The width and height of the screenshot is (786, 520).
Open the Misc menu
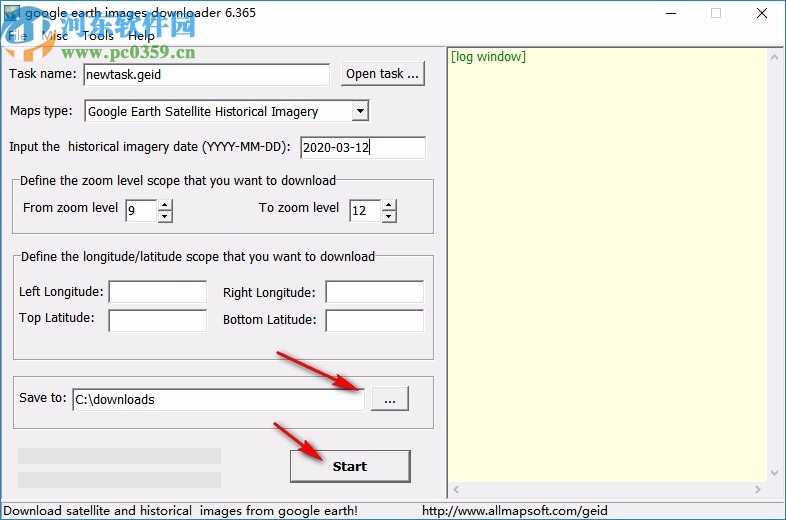tap(55, 36)
